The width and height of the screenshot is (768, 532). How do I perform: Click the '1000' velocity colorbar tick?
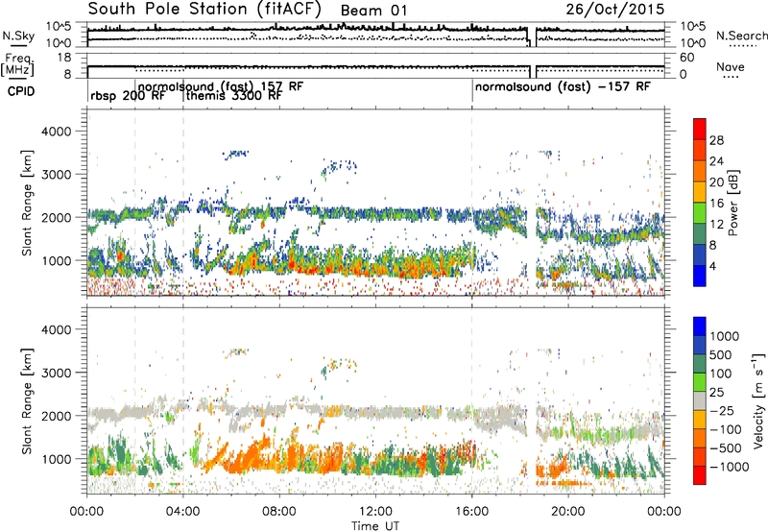coord(725,336)
